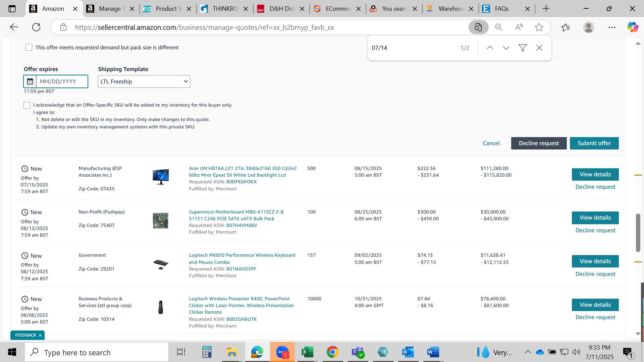Click the Windows taskbar search box
The height and width of the screenshot is (362, 644).
tap(97, 352)
